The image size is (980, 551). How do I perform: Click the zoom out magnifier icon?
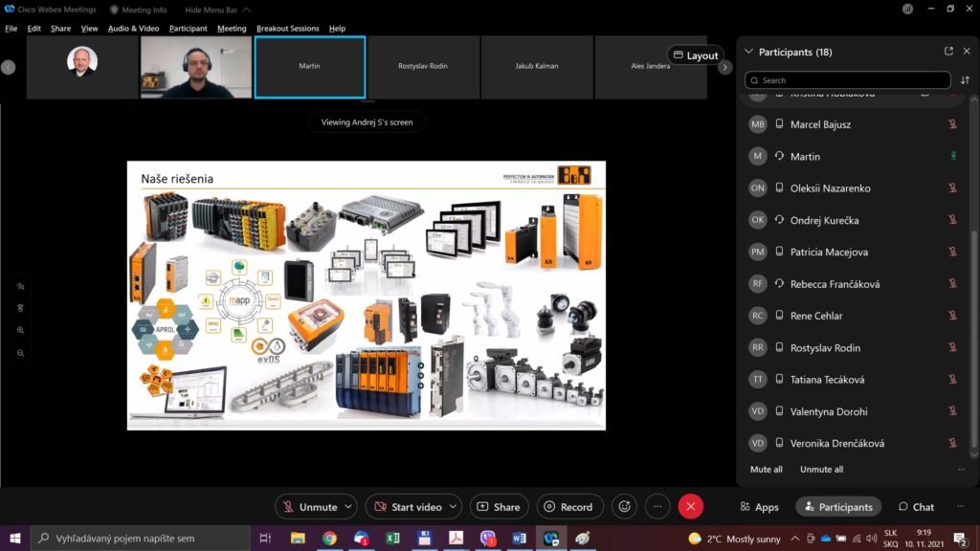coord(20,353)
